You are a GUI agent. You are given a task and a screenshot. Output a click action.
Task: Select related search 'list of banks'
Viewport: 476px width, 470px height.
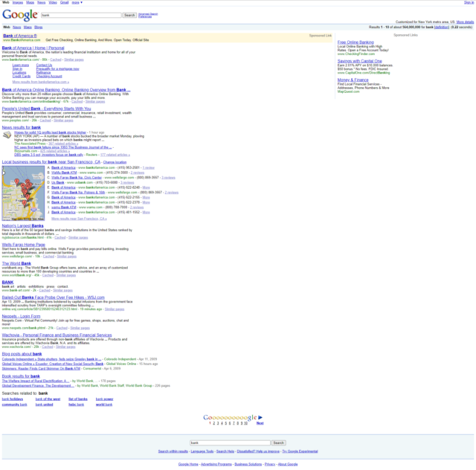[x=78, y=399]
